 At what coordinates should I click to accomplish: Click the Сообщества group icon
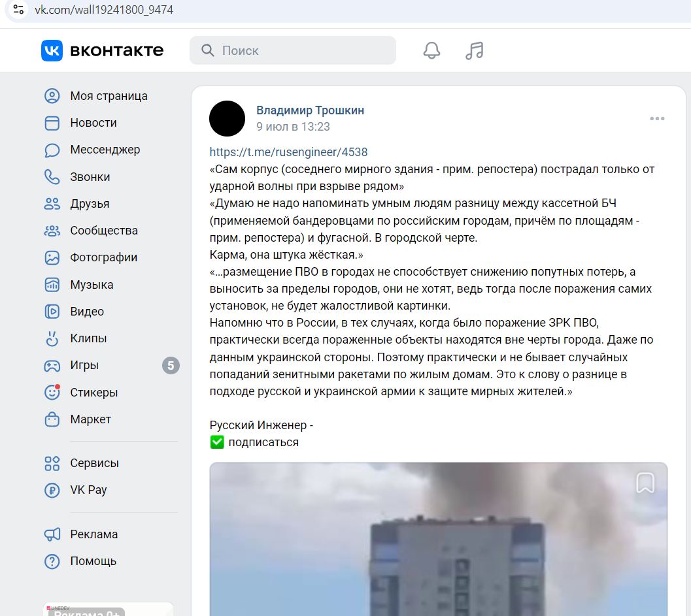pyautogui.click(x=52, y=231)
